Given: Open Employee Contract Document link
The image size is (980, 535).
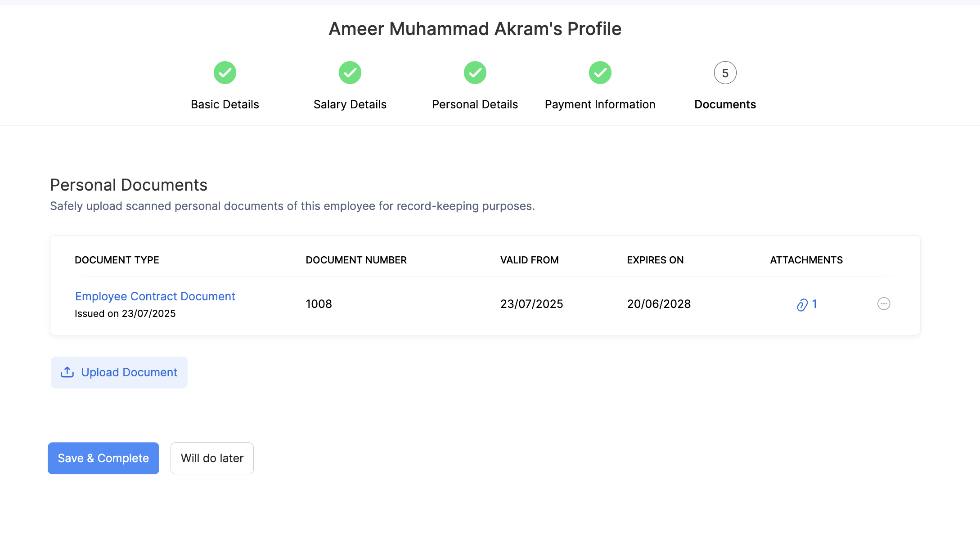Looking at the screenshot, I should (155, 296).
